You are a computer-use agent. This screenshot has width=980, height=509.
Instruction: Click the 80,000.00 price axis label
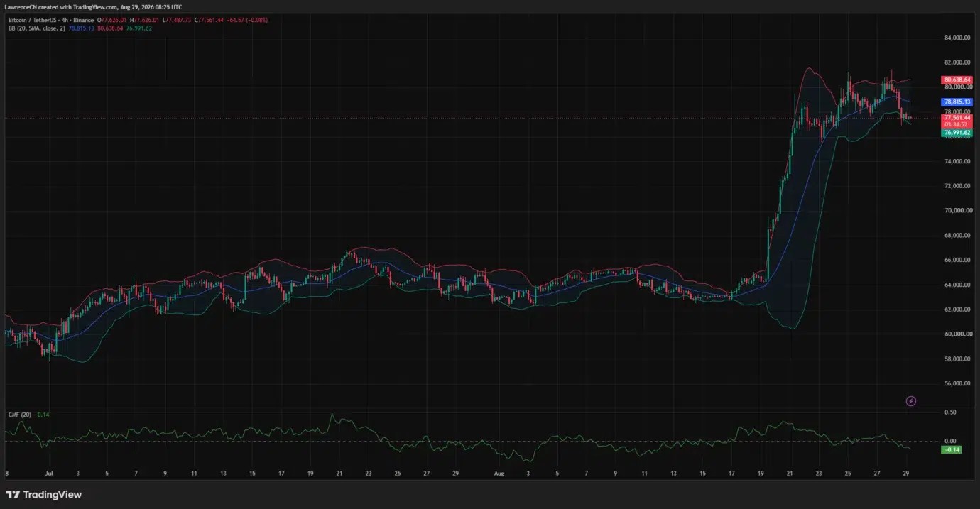[x=957, y=87]
